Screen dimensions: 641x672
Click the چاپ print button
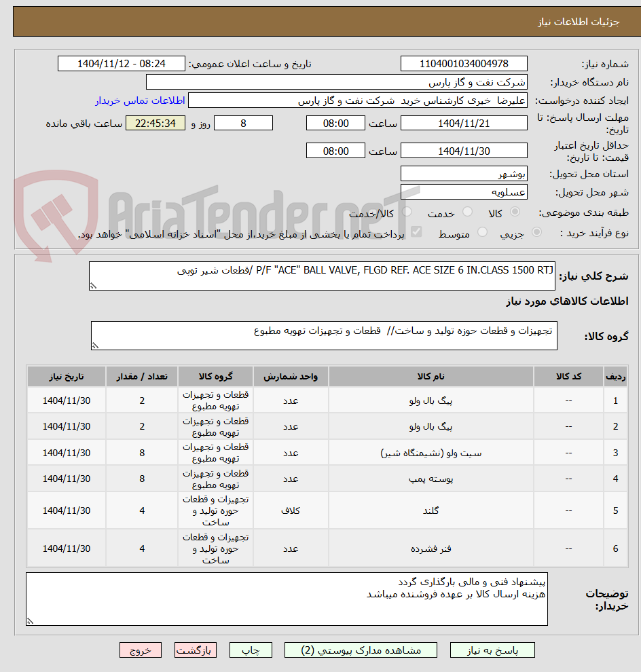coord(251,650)
